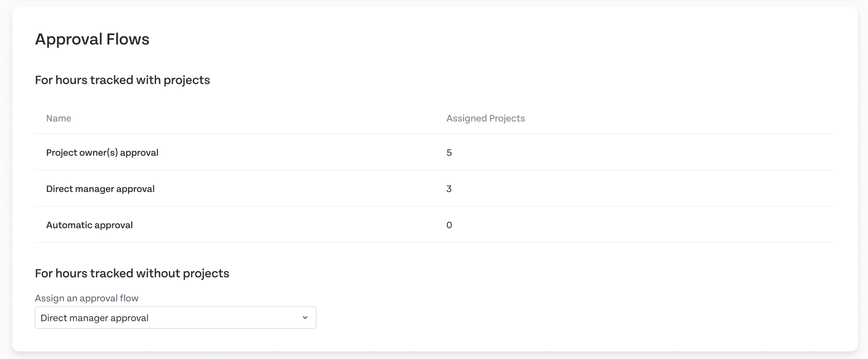This screenshot has width=868, height=359.
Task: Click For hours tracked without projects heading
Action: 132,274
